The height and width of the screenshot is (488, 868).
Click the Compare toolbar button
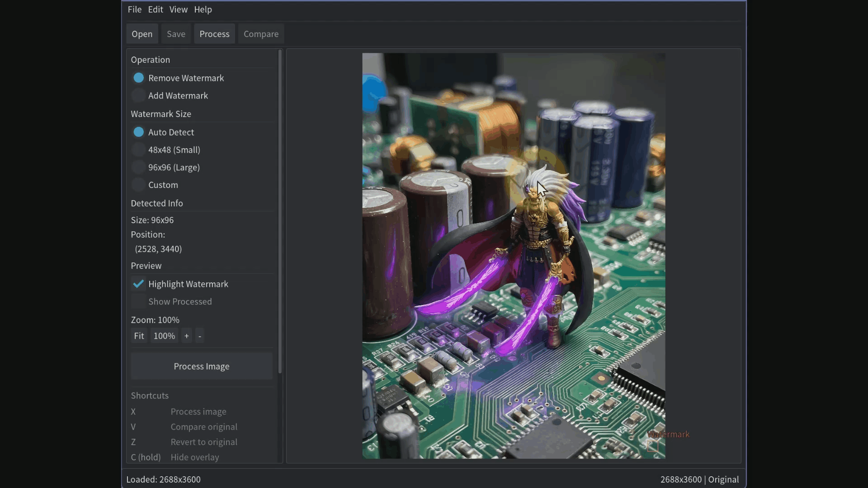(x=261, y=33)
